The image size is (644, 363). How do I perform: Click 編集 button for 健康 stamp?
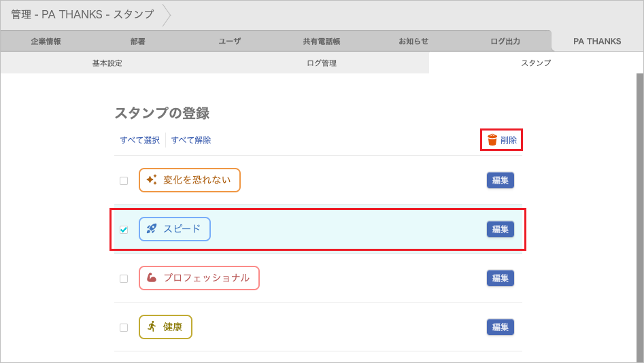tap(501, 327)
